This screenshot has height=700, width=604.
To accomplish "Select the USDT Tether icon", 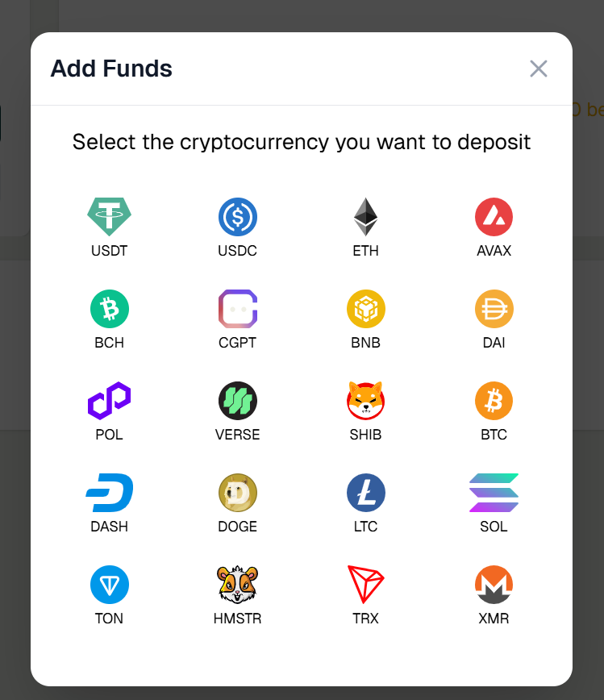I will (110, 216).
